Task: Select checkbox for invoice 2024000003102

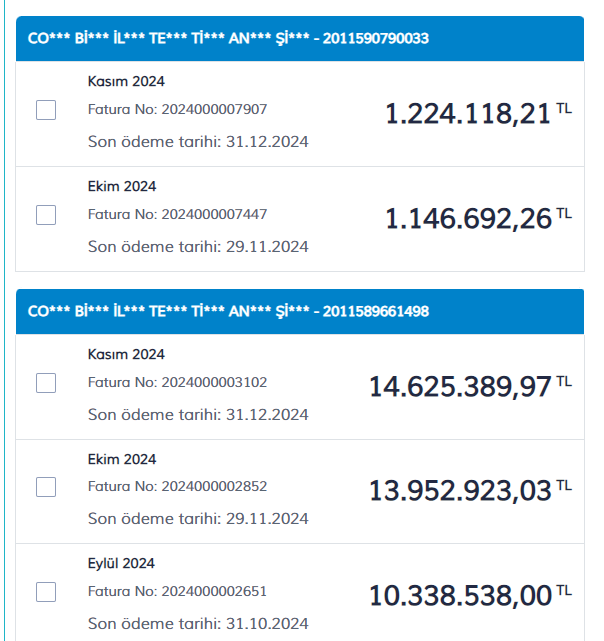Action: 46,383
